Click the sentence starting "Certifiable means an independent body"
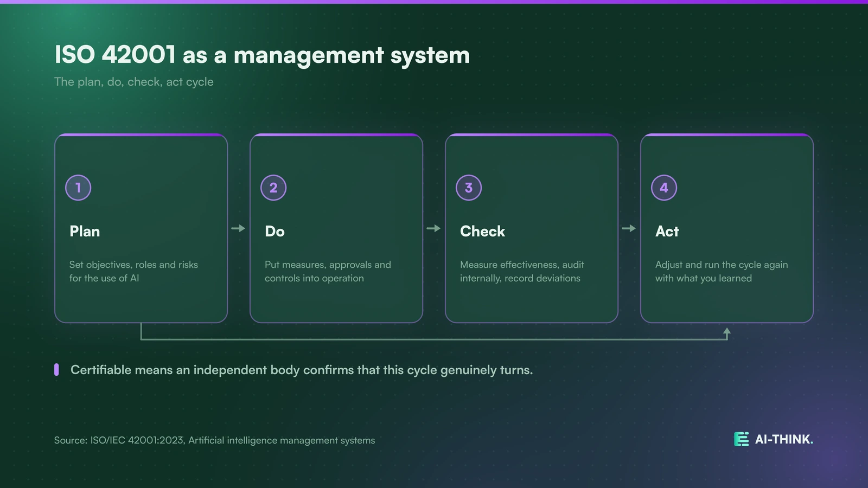This screenshot has width=868, height=488. 302,370
